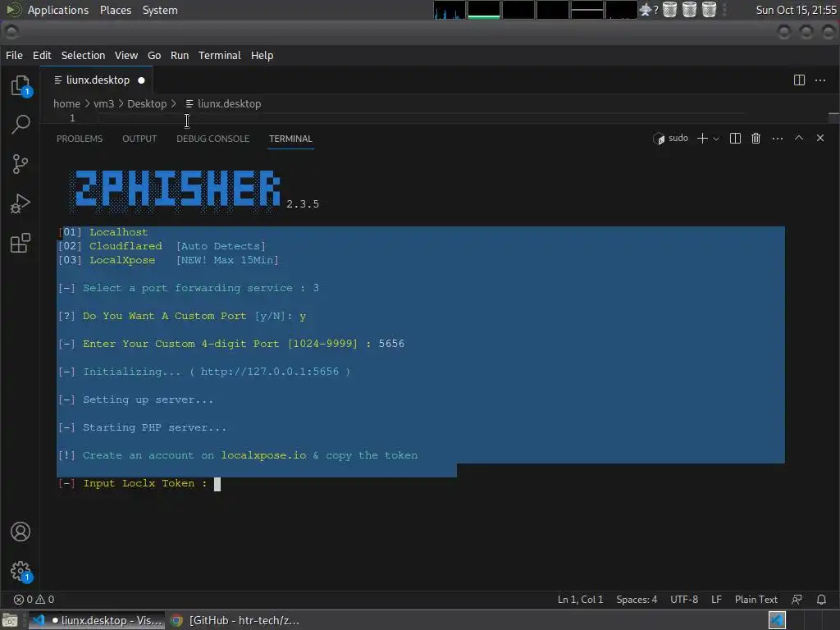Click the show desktop taskbar icon
Image resolution: width=840 pixels, height=630 pixels.
(10, 620)
